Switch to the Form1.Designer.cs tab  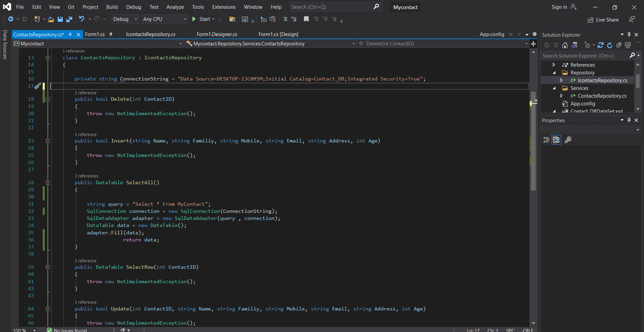click(217, 34)
